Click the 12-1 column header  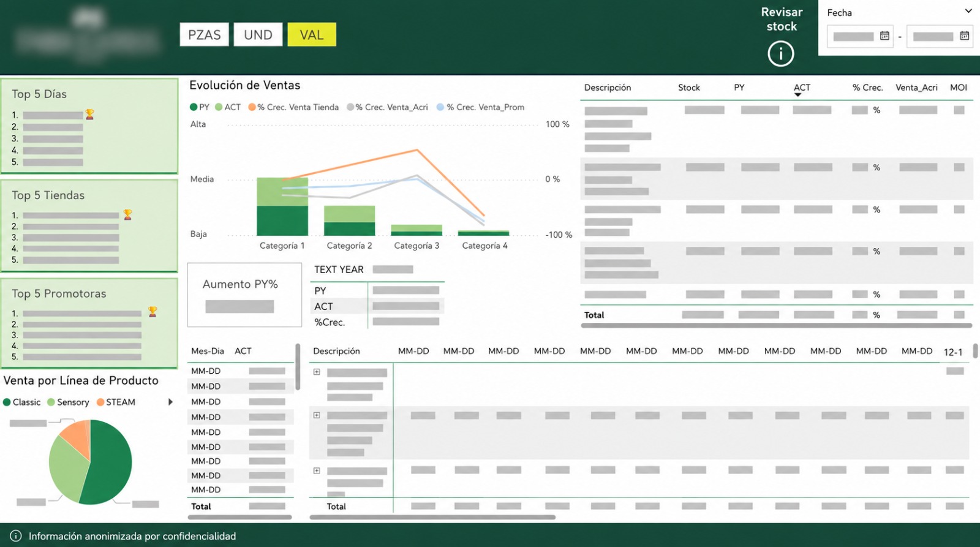[x=953, y=352]
